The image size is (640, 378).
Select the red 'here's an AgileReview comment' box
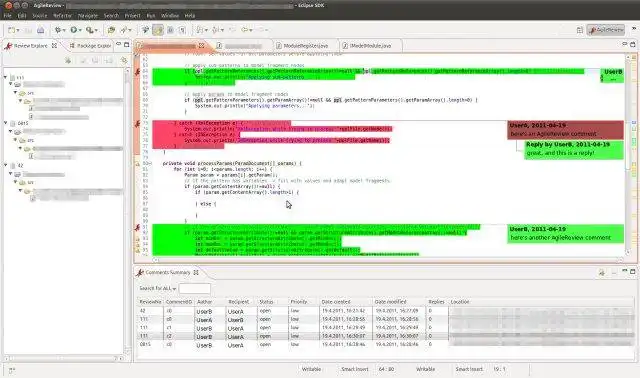point(565,130)
